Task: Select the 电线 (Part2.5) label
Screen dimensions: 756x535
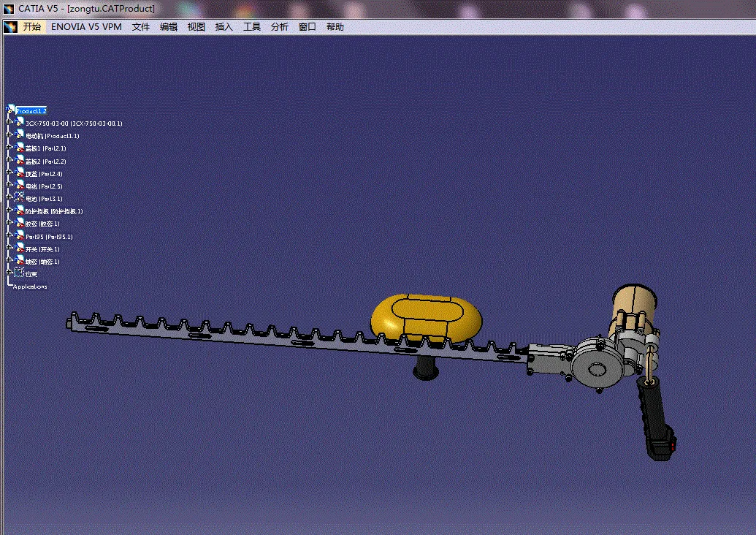Action: pos(44,186)
